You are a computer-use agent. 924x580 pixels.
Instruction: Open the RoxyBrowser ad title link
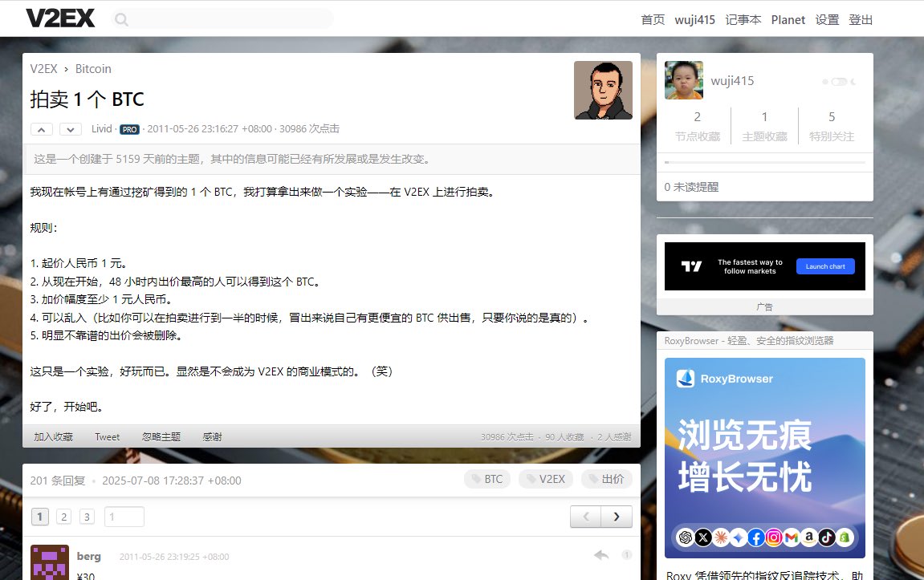(749, 341)
